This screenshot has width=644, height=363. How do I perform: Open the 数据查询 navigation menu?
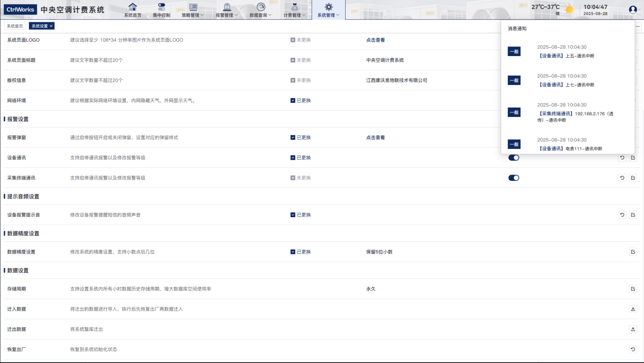pos(261,10)
